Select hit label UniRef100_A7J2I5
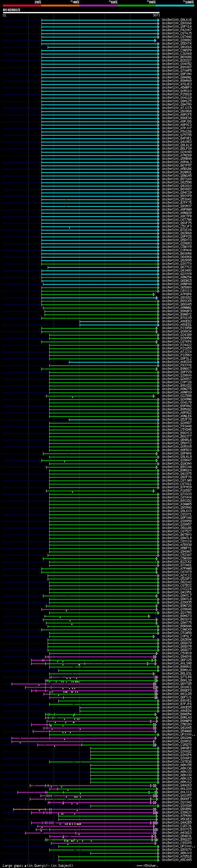 click(176, 108)
